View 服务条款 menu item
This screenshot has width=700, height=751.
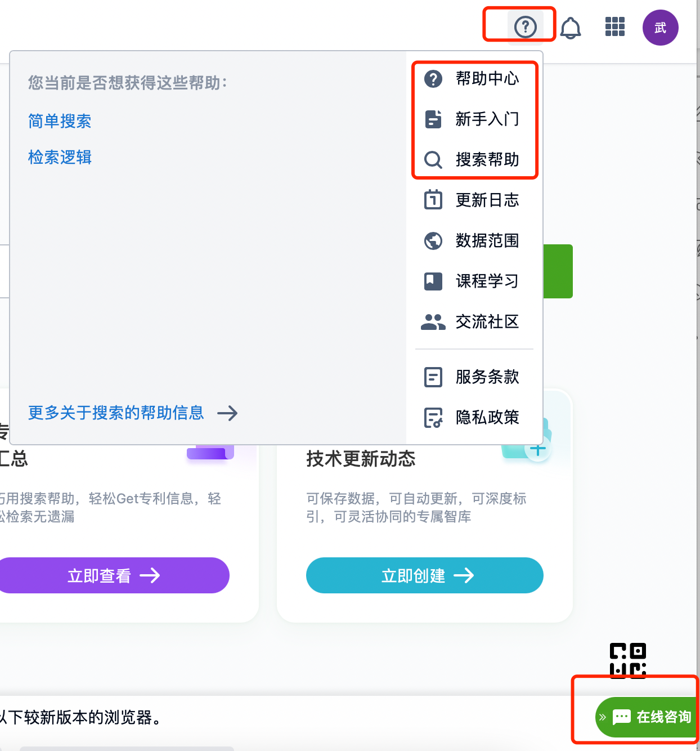pos(487,377)
